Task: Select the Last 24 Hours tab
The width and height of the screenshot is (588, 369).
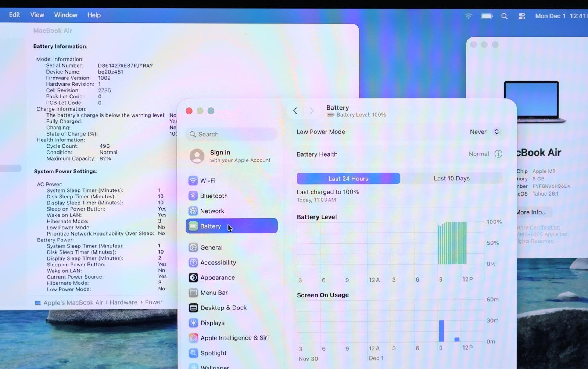Action: click(348, 179)
